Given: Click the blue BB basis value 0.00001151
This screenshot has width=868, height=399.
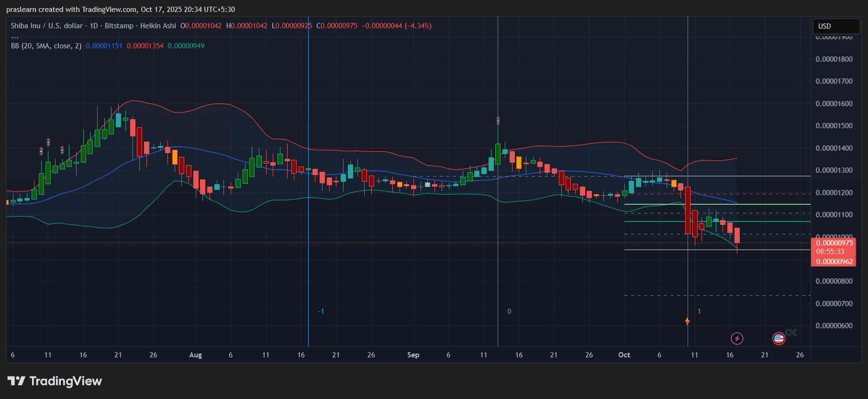Looking at the screenshot, I should [x=104, y=46].
